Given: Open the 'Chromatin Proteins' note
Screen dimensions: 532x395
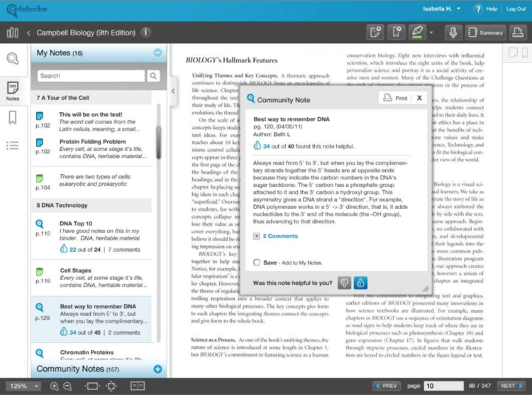Looking at the screenshot, I should 91,352.
